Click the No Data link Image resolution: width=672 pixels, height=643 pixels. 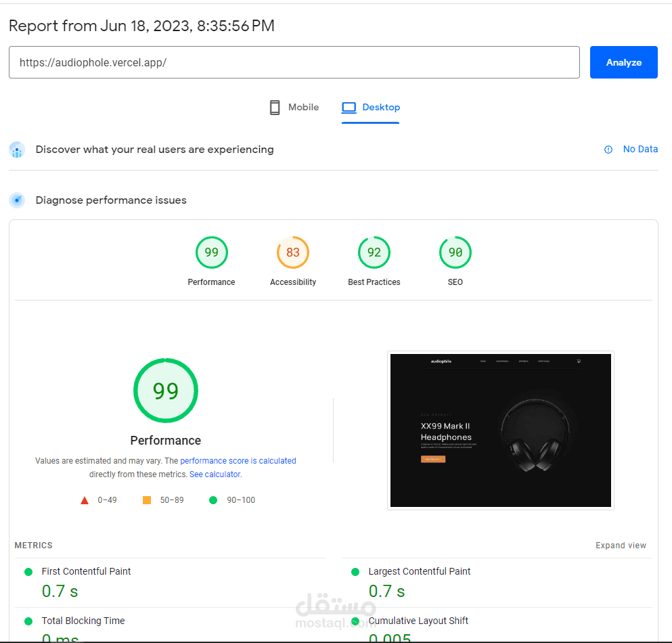(640, 149)
